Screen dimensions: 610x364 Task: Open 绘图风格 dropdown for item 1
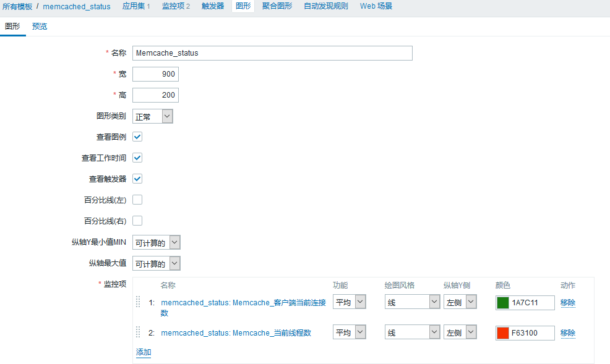(x=412, y=302)
